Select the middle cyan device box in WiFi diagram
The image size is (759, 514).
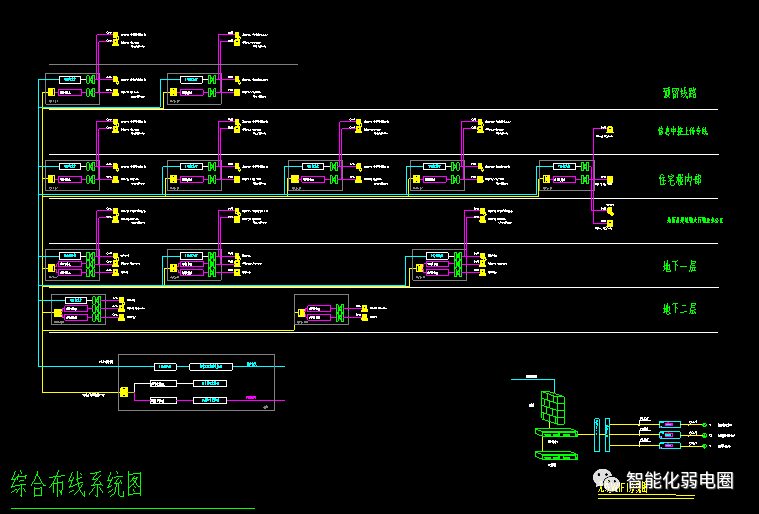(670, 435)
